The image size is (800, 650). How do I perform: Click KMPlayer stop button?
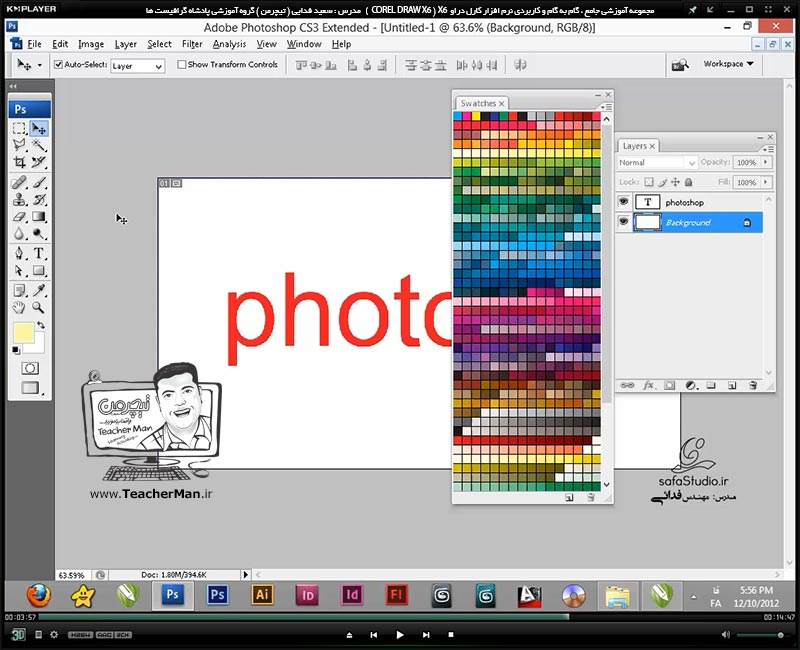click(x=451, y=635)
